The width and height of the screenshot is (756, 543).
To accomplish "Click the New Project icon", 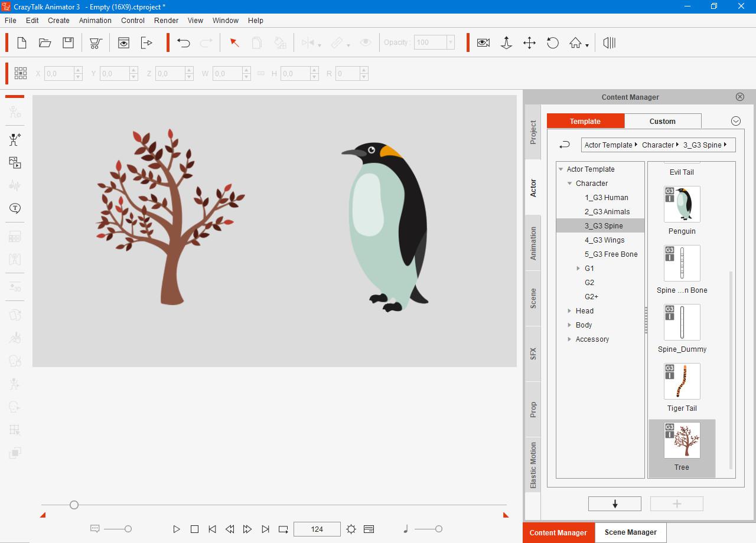I will (22, 42).
